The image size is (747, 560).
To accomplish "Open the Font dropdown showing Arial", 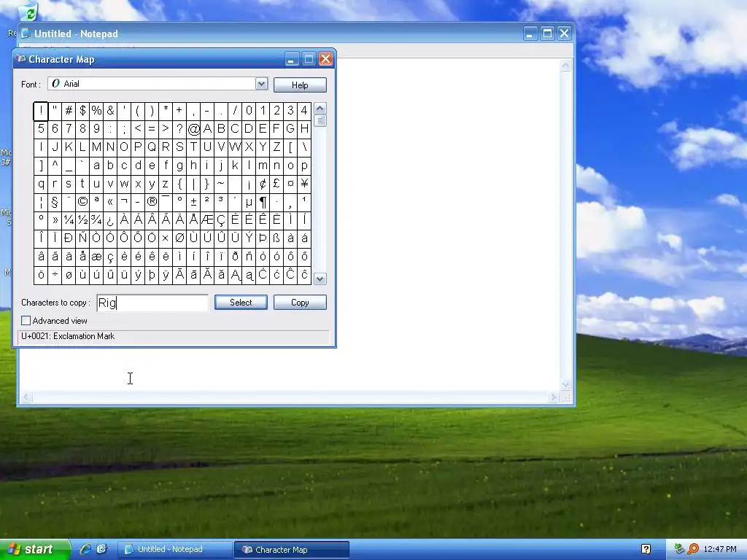I will (x=261, y=85).
